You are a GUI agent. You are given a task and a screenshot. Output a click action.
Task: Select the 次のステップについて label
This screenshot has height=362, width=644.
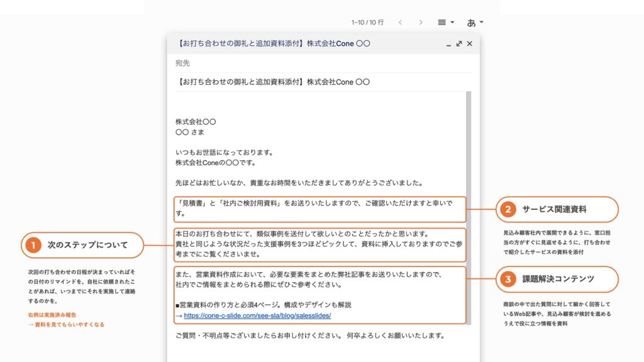pos(87,245)
